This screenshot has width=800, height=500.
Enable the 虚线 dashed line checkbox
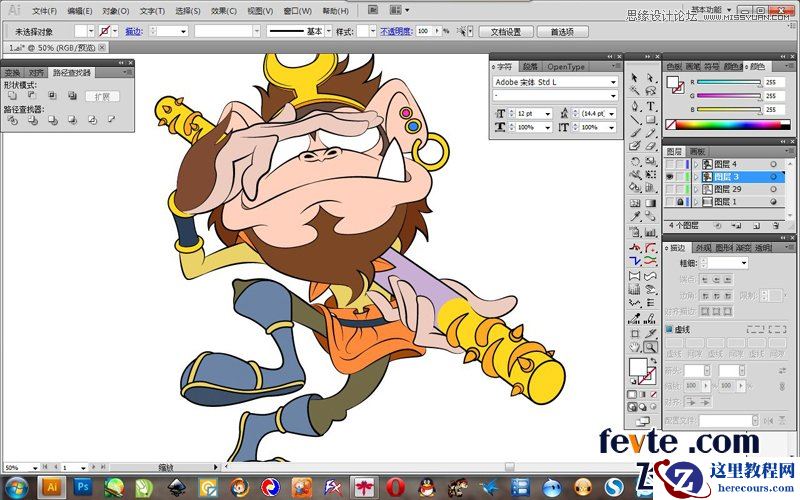coord(670,329)
